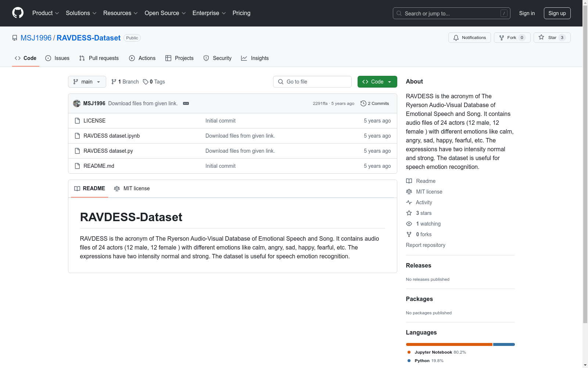Open Initial commit message for LICENSE
The image size is (588, 368).
(220, 121)
